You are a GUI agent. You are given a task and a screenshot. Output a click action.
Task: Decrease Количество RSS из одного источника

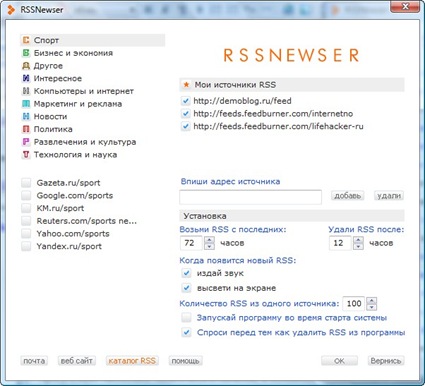click(x=372, y=307)
